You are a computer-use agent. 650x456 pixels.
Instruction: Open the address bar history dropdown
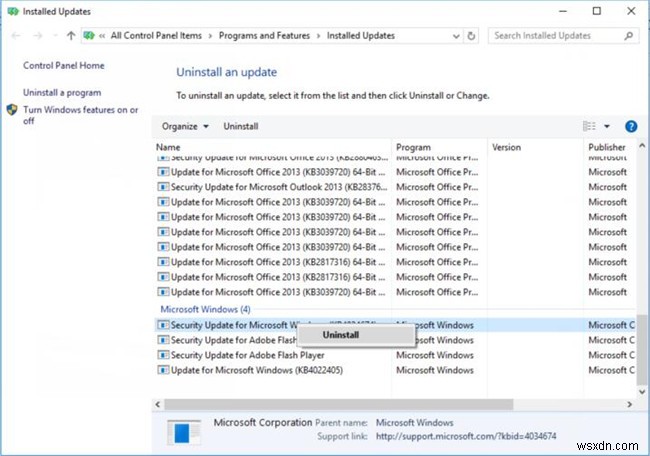[456, 36]
